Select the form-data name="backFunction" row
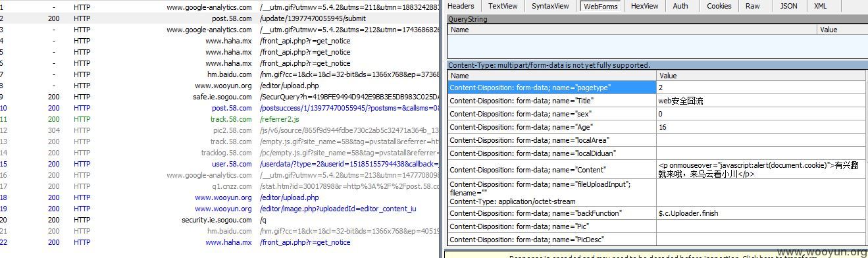Image resolution: width=868 pixels, height=258 pixels. tap(551, 213)
